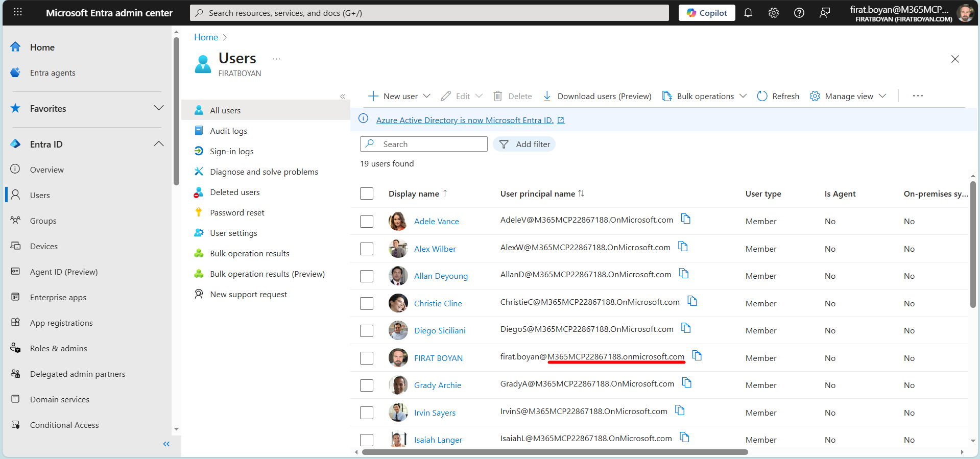The image size is (980, 459).
Task: Open Adele Vance's profile link
Action: pos(437,222)
